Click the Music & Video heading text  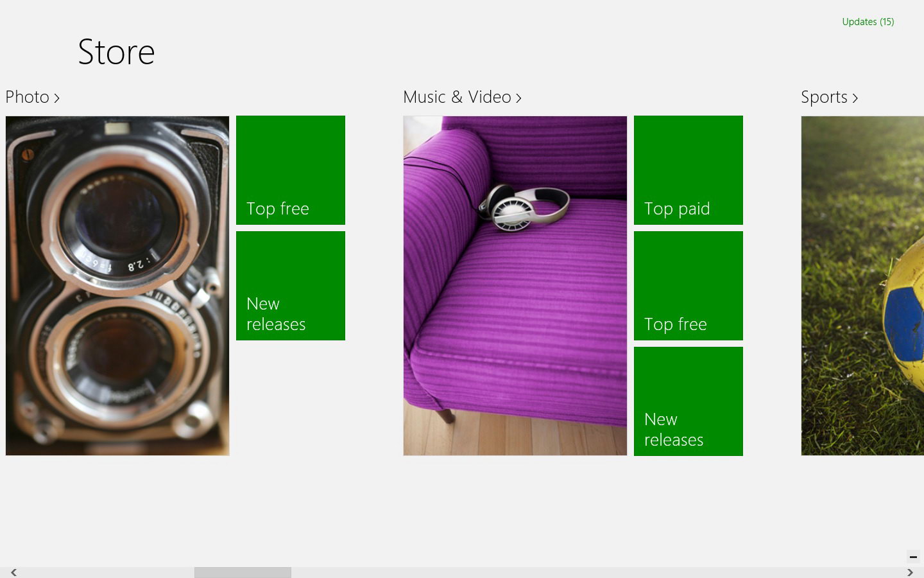click(x=457, y=97)
